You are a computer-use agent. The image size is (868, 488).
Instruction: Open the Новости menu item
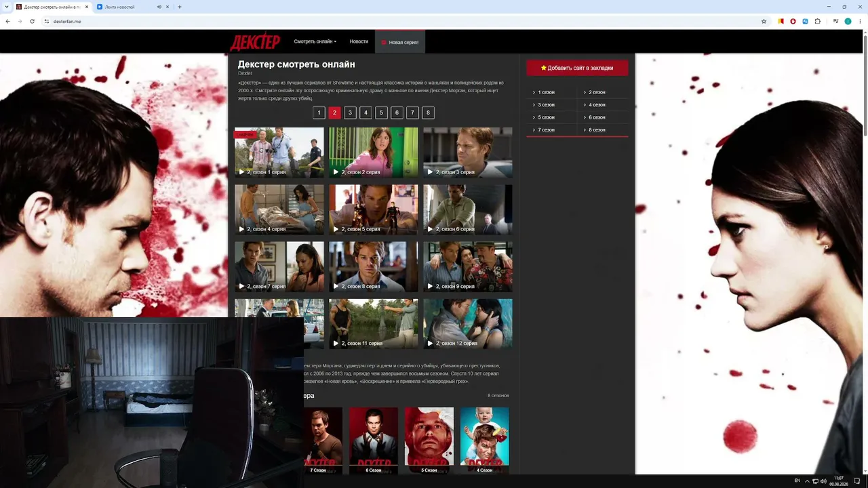click(x=359, y=41)
